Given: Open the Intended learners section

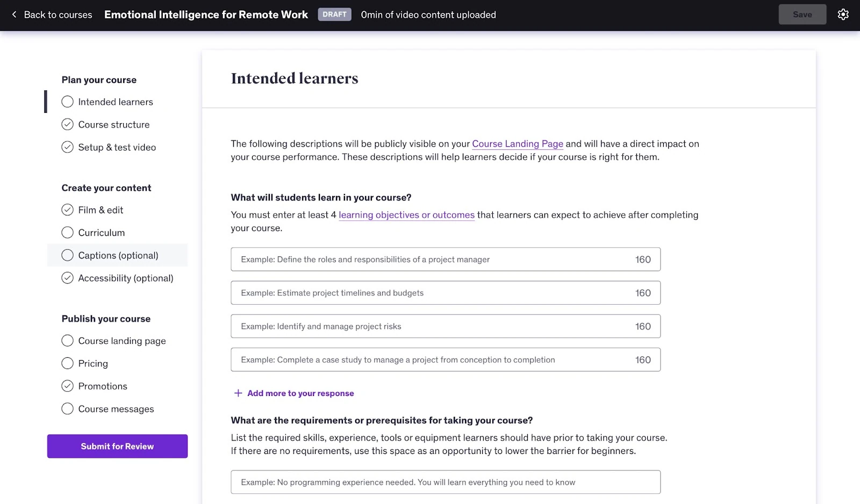Looking at the screenshot, I should pos(116,102).
